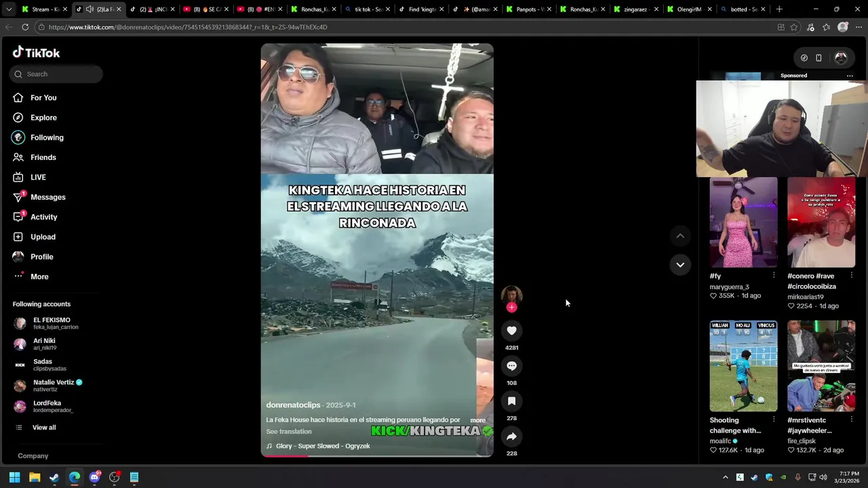Go to previous video with up chevron
The height and width of the screenshot is (488, 868).
coord(680,236)
